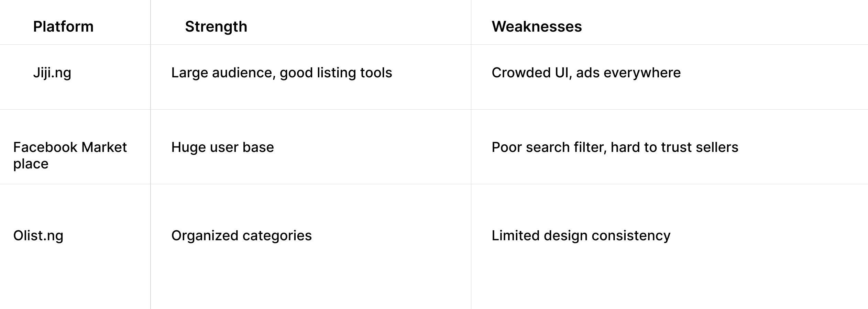Click the word 'categories' in Olist.ng strength

pos(277,236)
